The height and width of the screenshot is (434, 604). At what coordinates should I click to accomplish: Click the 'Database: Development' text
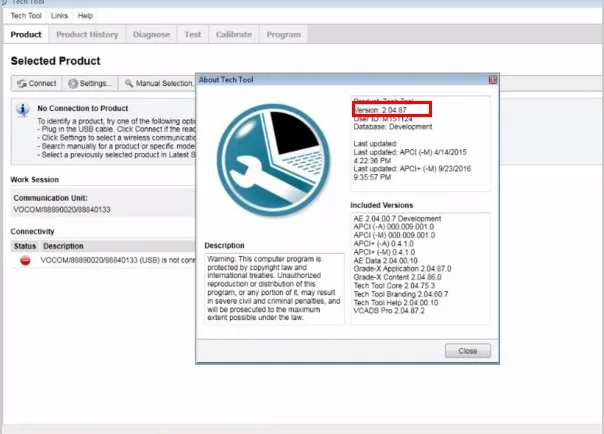coord(393,127)
